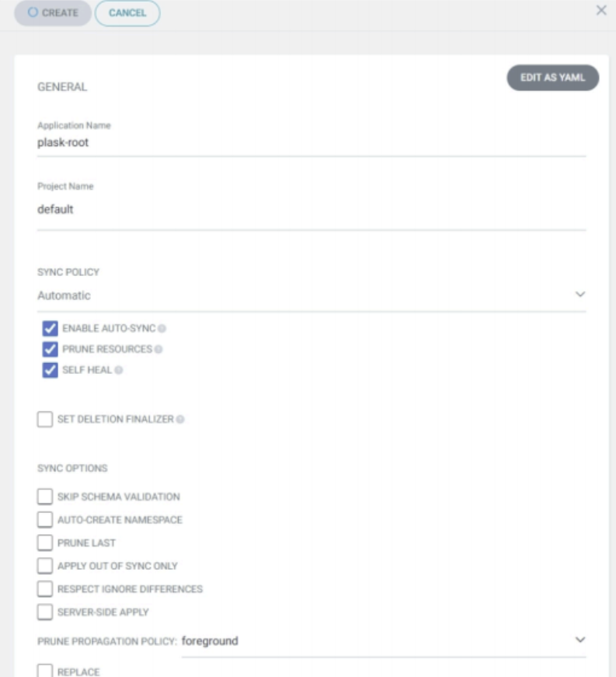The width and height of the screenshot is (616, 677).
Task: Check Respect Ignore Differences
Action: click(x=45, y=589)
